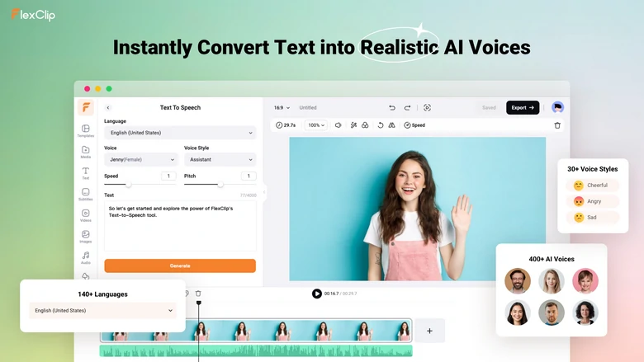Open the Subtitles panel
Screen dimensions: 644x362
(85, 195)
